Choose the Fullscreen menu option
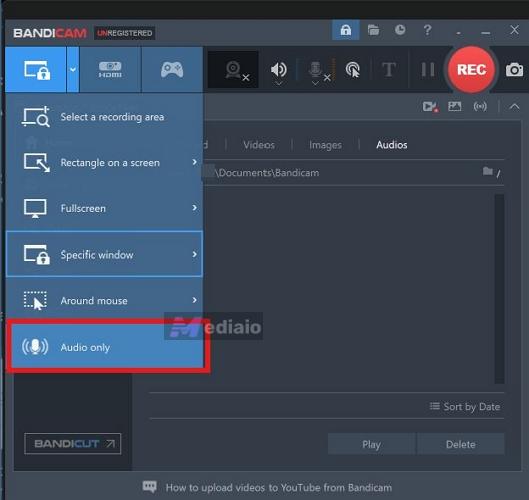The image size is (529, 500). (105, 209)
